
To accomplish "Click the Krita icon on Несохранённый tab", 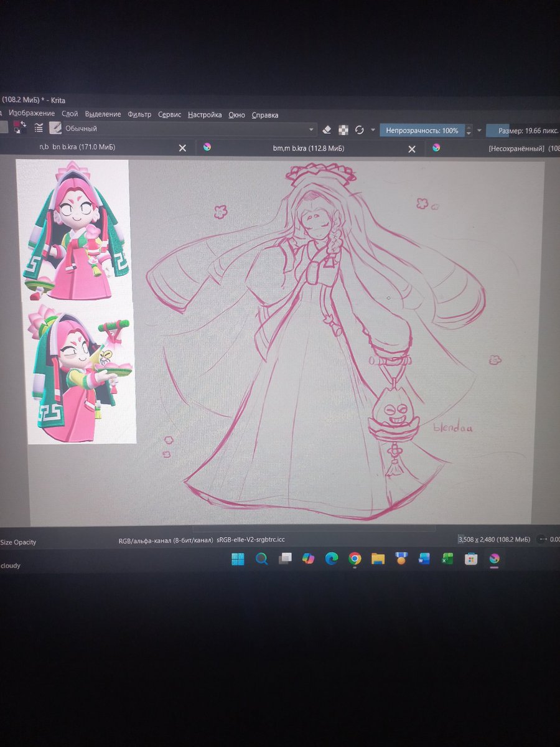I will [436, 148].
